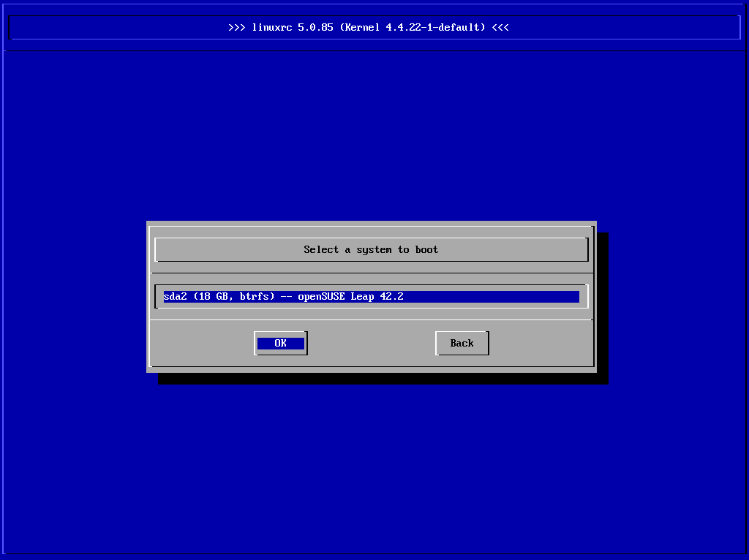Click the Back button
Image resolution: width=749 pixels, height=560 pixels.
tap(462, 343)
